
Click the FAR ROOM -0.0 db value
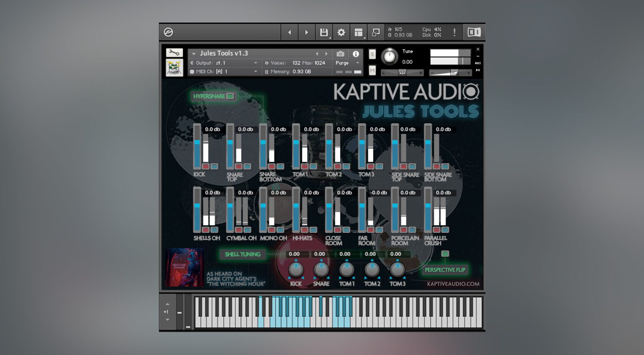(378, 193)
